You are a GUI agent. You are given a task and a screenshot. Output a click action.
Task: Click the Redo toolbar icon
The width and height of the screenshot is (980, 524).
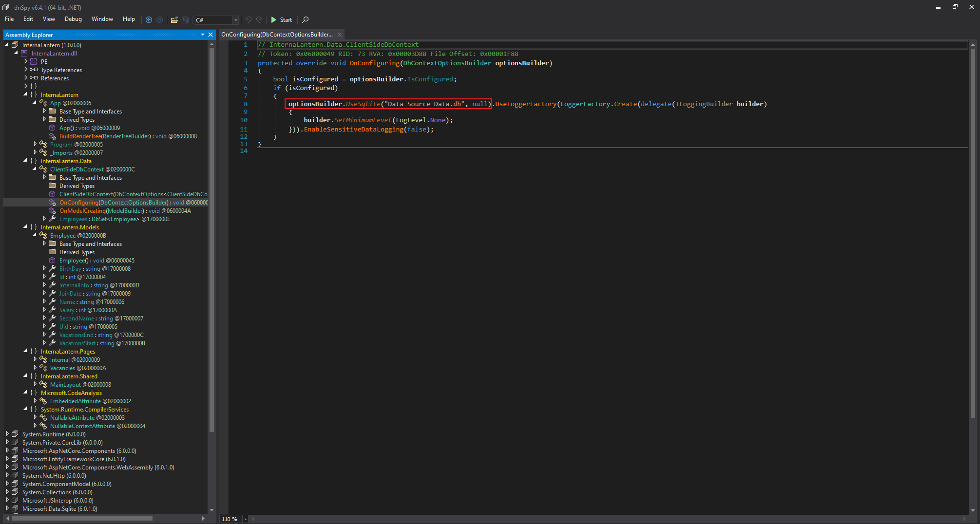(259, 20)
